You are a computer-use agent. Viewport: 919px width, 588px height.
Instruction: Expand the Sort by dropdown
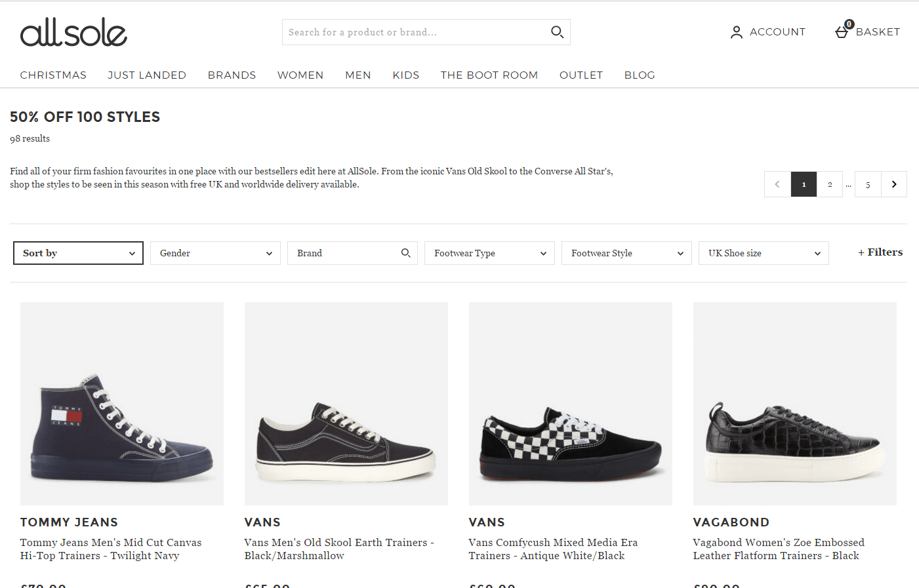78,253
